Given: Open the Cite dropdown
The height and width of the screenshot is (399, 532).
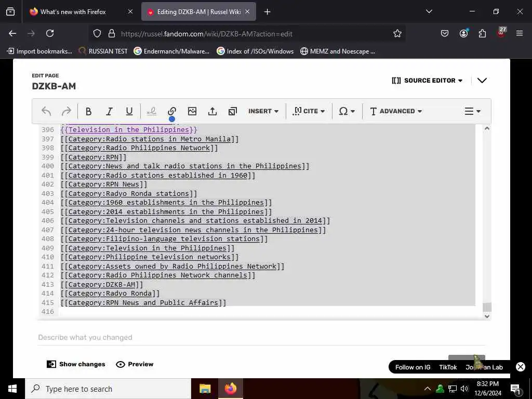Looking at the screenshot, I should (x=309, y=111).
